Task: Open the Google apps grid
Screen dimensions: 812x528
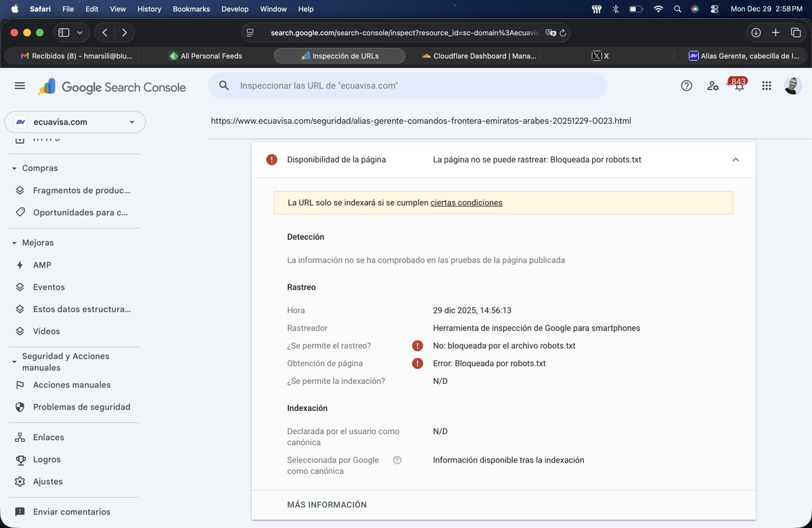Action: click(x=766, y=86)
